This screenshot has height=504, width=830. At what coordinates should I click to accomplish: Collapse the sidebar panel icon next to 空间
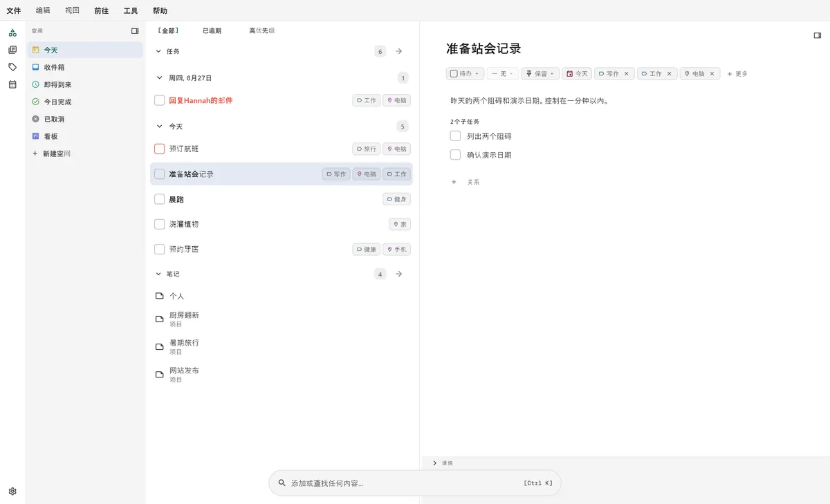(x=135, y=31)
